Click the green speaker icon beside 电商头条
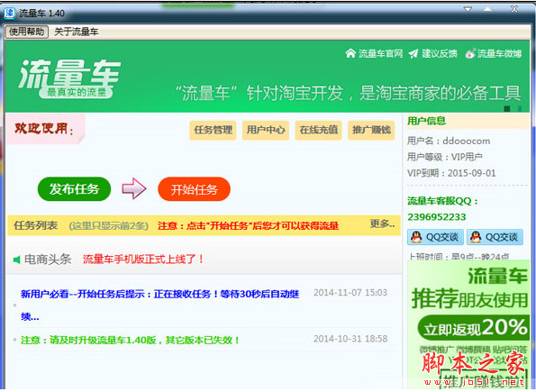 pos(16,260)
